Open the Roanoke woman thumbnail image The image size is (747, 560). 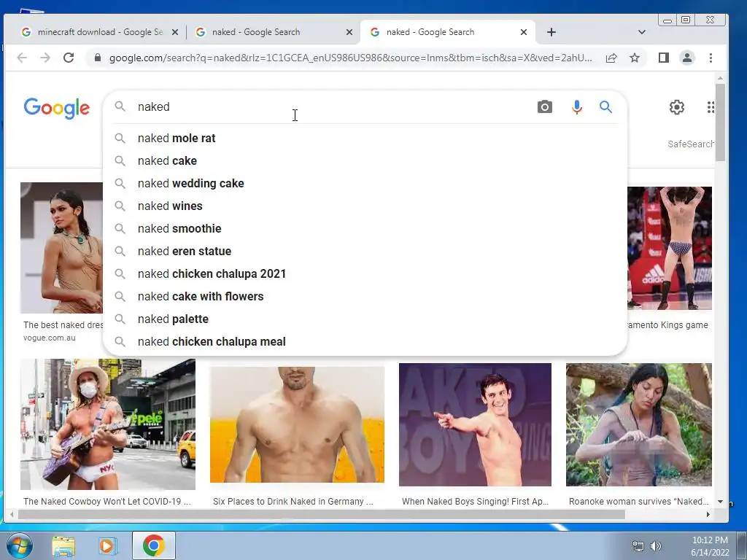pos(639,425)
